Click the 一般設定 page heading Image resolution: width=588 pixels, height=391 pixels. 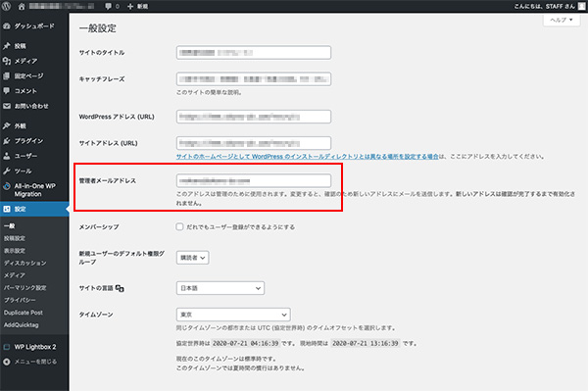[97, 28]
